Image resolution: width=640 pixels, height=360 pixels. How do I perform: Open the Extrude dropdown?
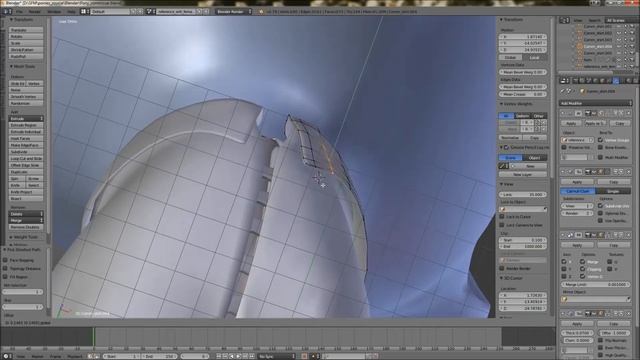(x=26, y=118)
